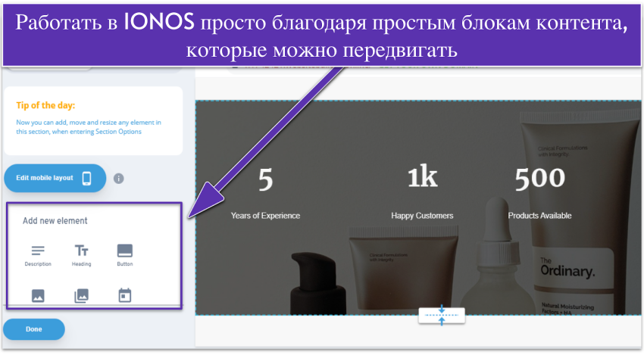Click the Tip of the day heading
Screen dimensions: 644x355
tap(45, 105)
